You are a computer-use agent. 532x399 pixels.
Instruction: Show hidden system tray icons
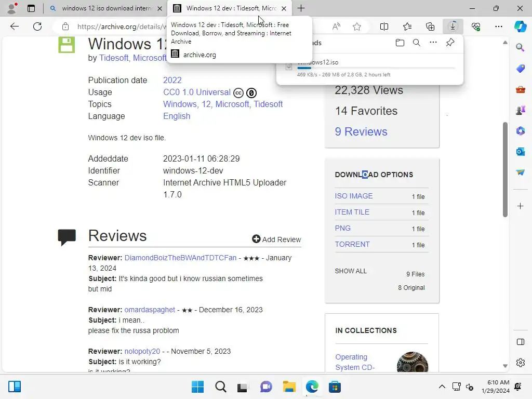pyautogui.click(x=442, y=387)
